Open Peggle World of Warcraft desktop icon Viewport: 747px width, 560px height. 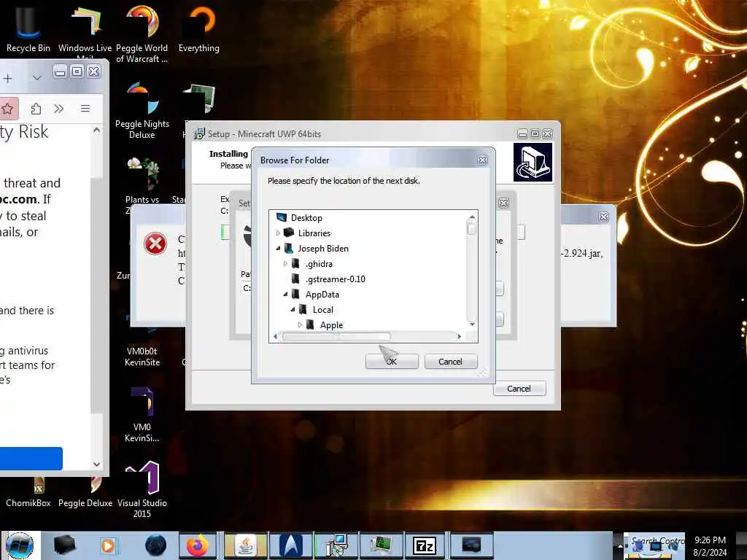[142, 34]
